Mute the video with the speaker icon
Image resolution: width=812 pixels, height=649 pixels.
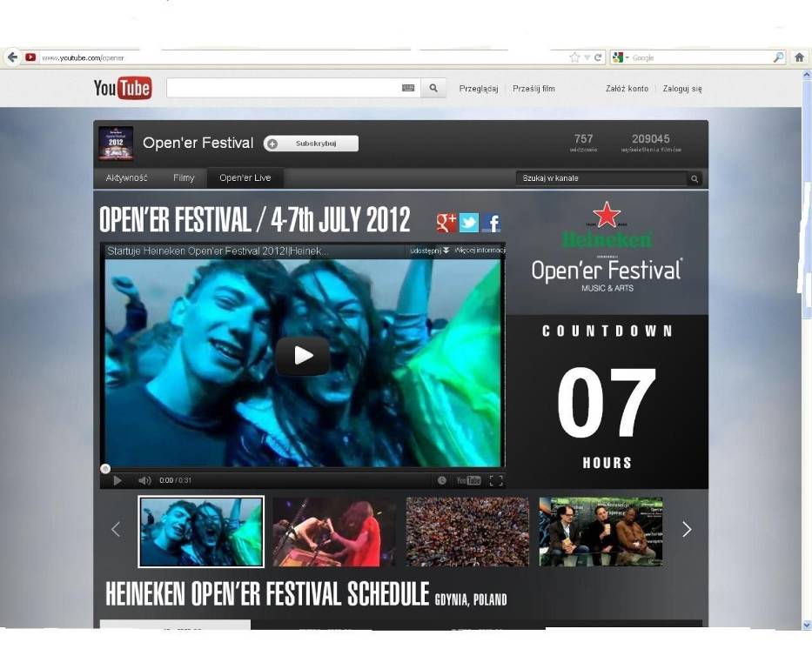144,481
